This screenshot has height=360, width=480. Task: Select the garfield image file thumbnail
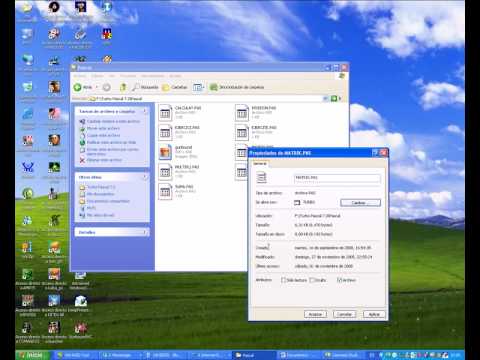(x=165, y=152)
